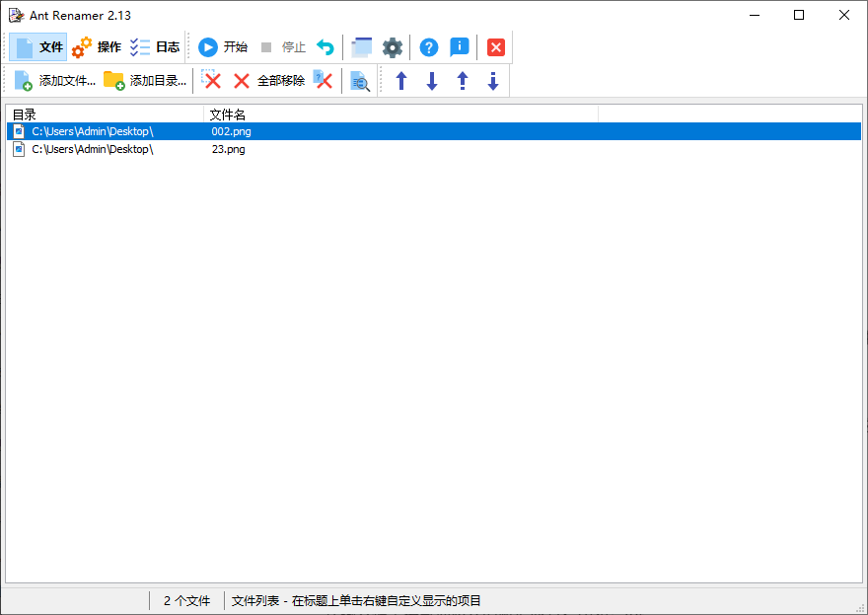
Task: Click the 添加文件 (Add Files) button
Action: tap(54, 80)
